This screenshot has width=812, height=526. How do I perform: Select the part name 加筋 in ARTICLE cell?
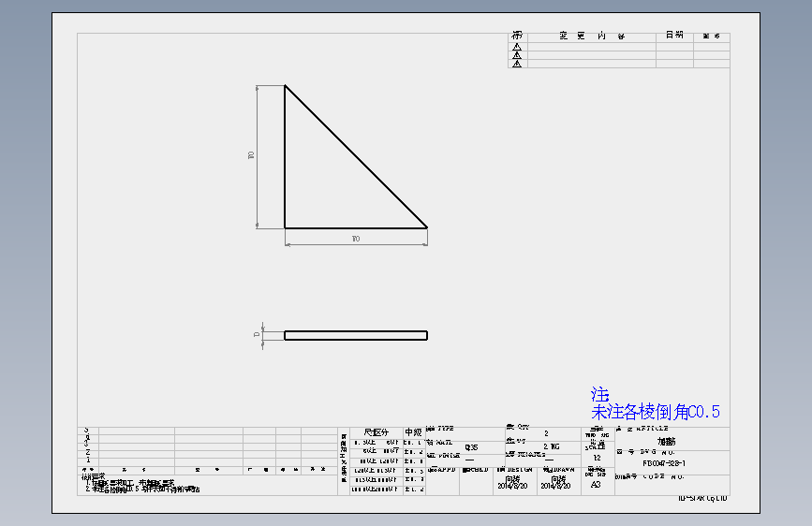(x=667, y=442)
